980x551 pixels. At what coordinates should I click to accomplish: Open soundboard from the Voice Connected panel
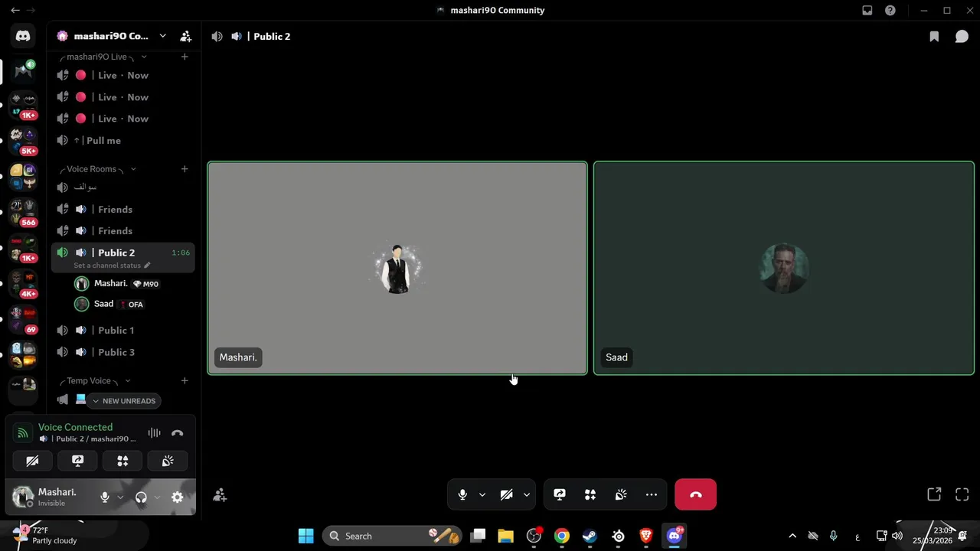click(x=168, y=461)
